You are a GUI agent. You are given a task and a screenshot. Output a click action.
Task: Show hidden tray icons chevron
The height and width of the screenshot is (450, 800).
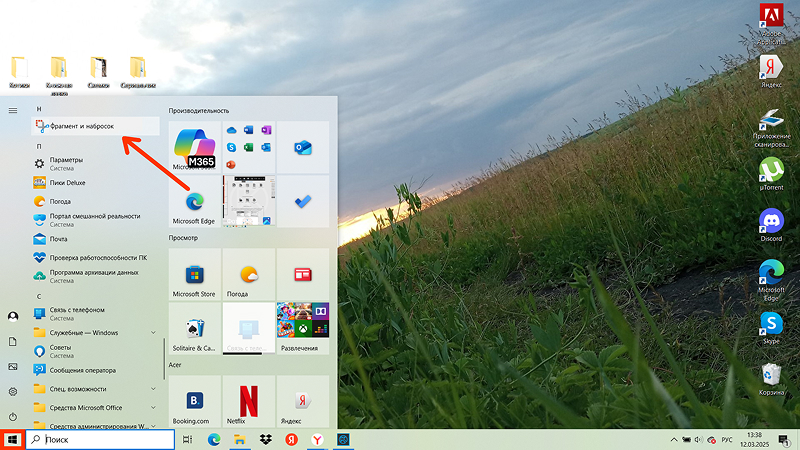[x=674, y=440]
